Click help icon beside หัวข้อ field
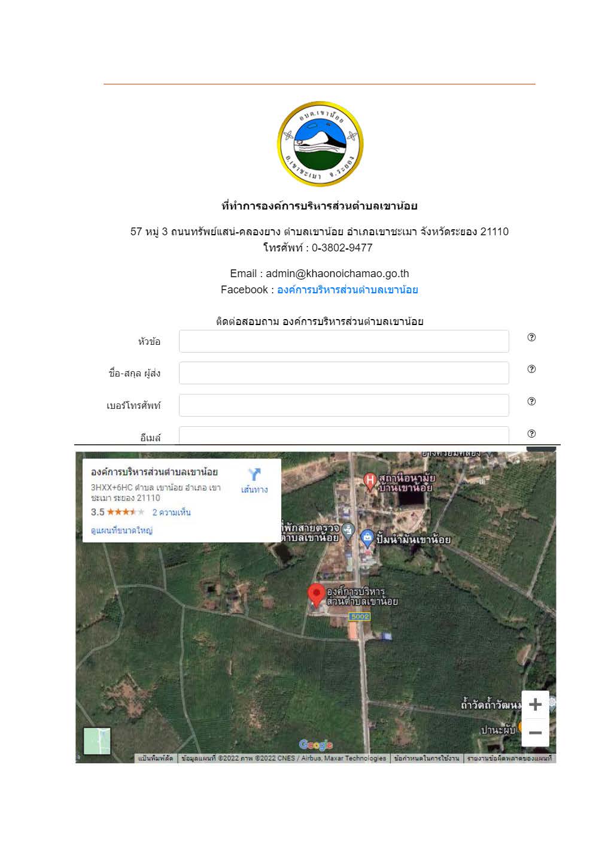 (x=531, y=337)
